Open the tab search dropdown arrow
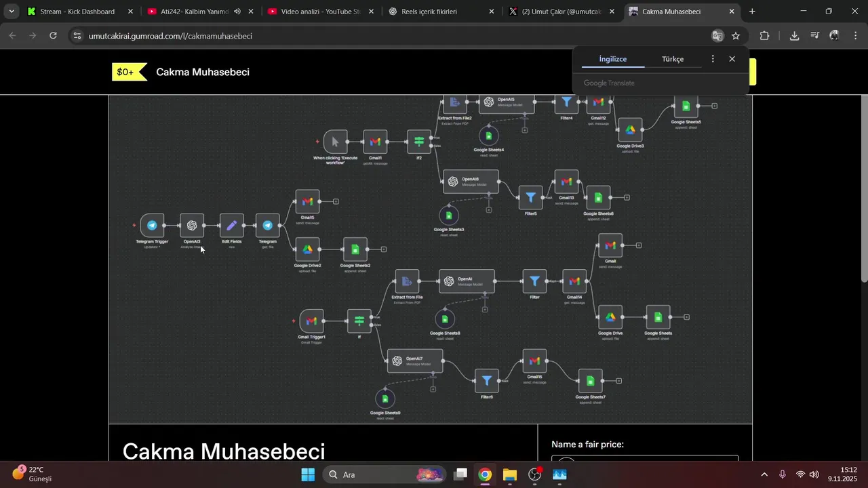Screen dimensions: 868x488 12,12
